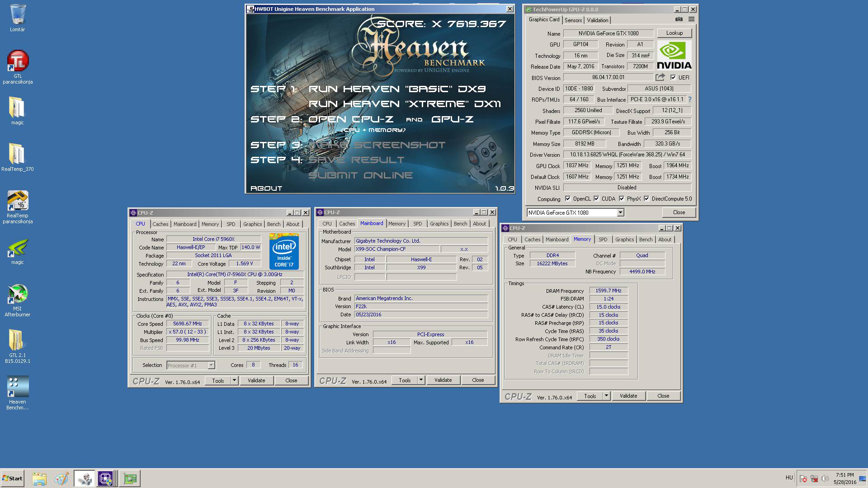The width and height of the screenshot is (868, 488).
Task: Click the network tray icon
Action: coord(814,479)
